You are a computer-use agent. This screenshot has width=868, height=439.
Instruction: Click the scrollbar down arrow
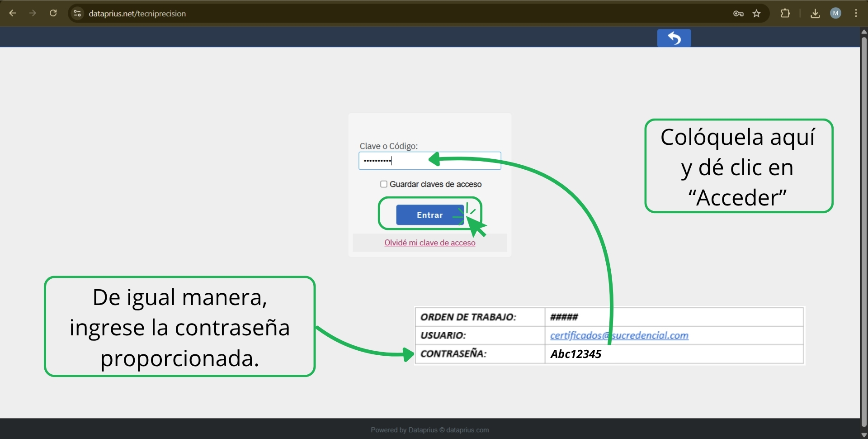click(864, 434)
